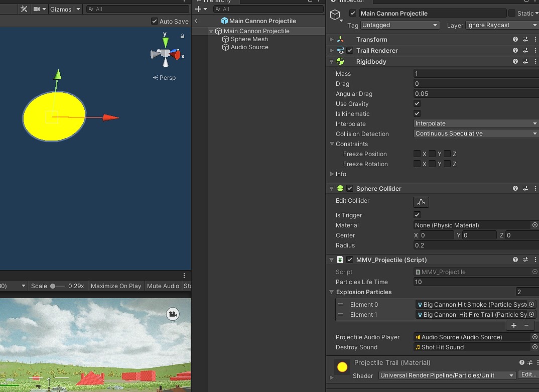Switch the Persp projection label
Screen dimensions: 539x392
pyautogui.click(x=164, y=78)
